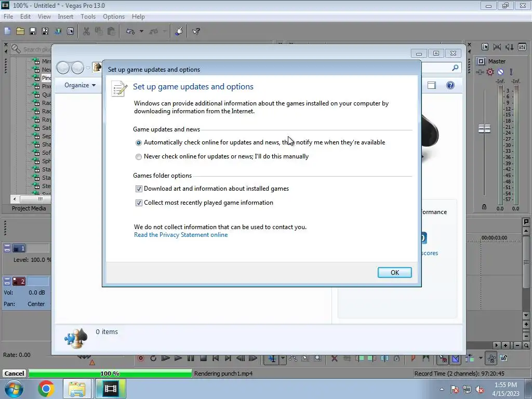Open the File menu
This screenshot has width=532, height=399.
(x=8, y=17)
